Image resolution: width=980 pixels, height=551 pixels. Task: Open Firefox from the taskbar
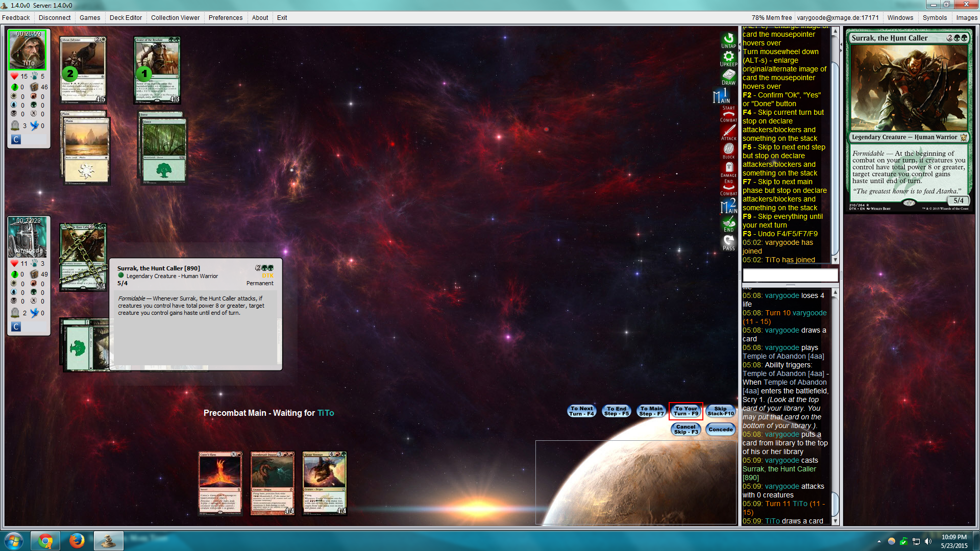coord(77,541)
